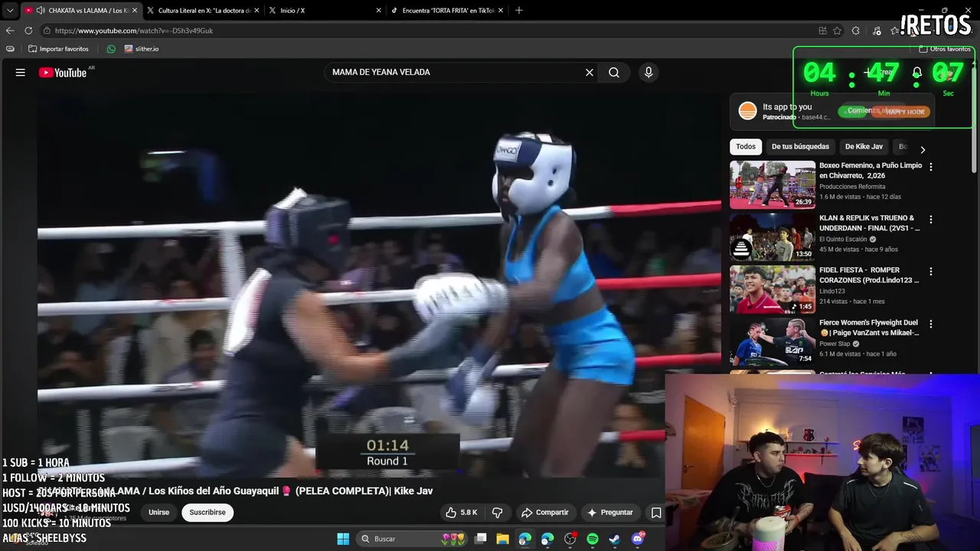Open Discord from taskbar
Image resolution: width=980 pixels, height=551 pixels.
tap(637, 539)
